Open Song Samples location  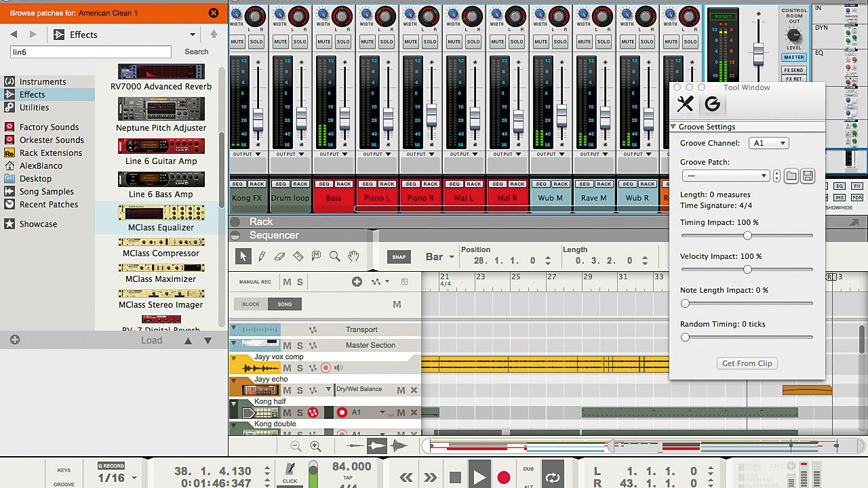pyautogui.click(x=47, y=191)
